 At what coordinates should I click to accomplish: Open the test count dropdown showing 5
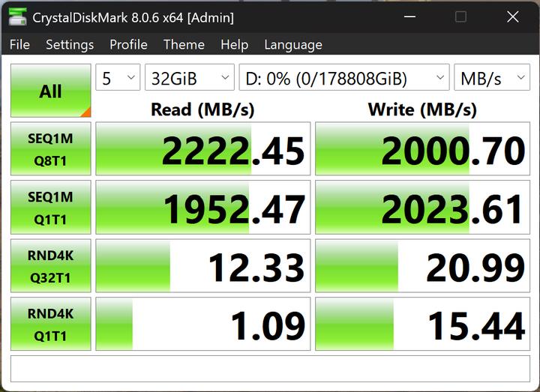[x=118, y=78]
